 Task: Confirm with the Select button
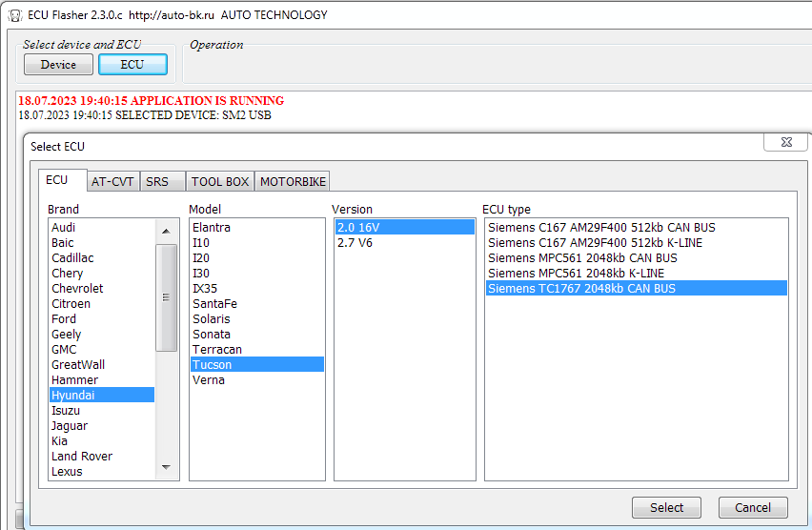tap(666, 507)
